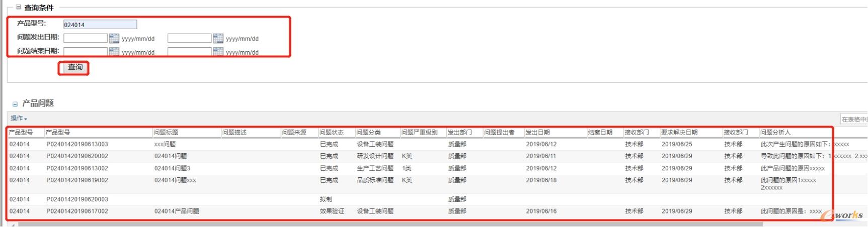Click the 问题发出日期 end date field
The height and width of the screenshot is (227, 868).
pos(189,38)
